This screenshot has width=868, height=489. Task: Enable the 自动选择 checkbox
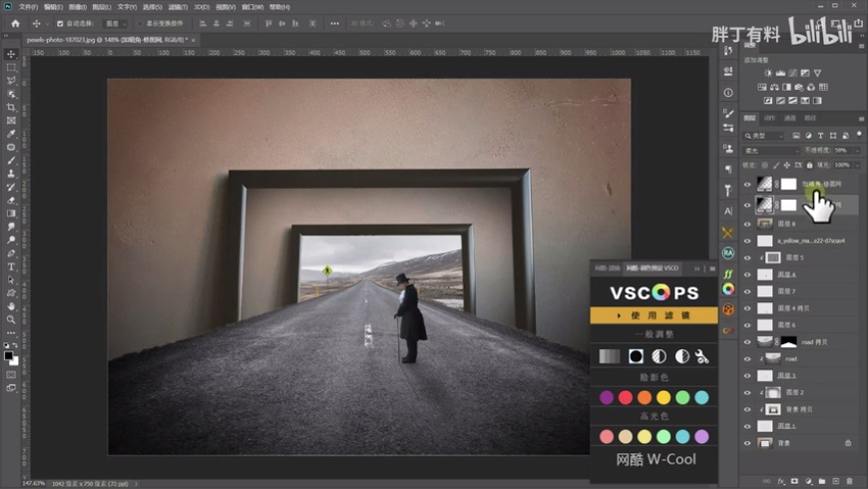[x=60, y=23]
